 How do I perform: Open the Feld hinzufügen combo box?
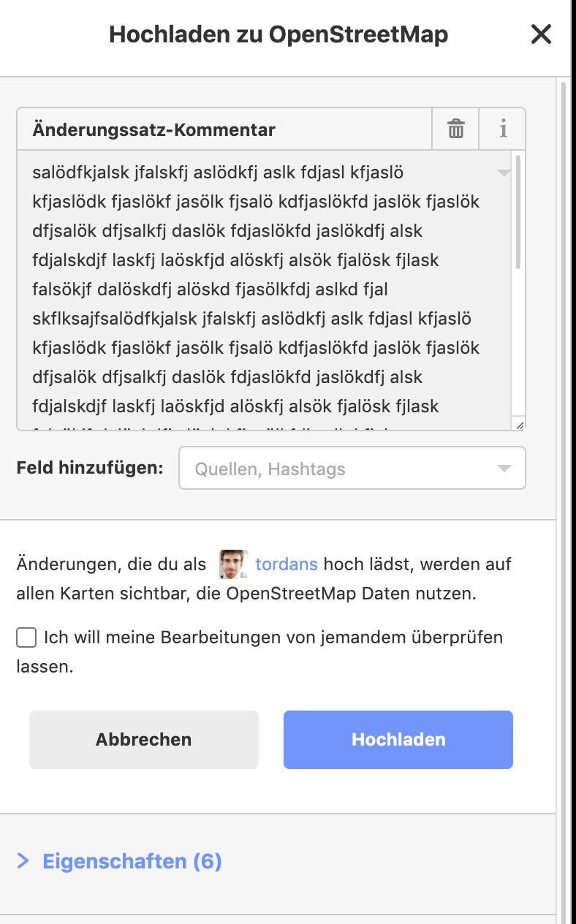click(x=352, y=468)
